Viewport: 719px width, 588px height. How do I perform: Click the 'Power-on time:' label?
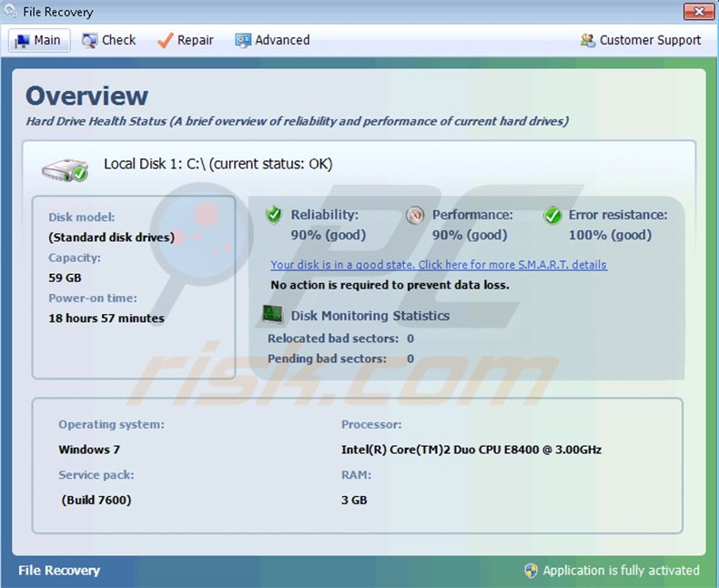click(x=93, y=298)
